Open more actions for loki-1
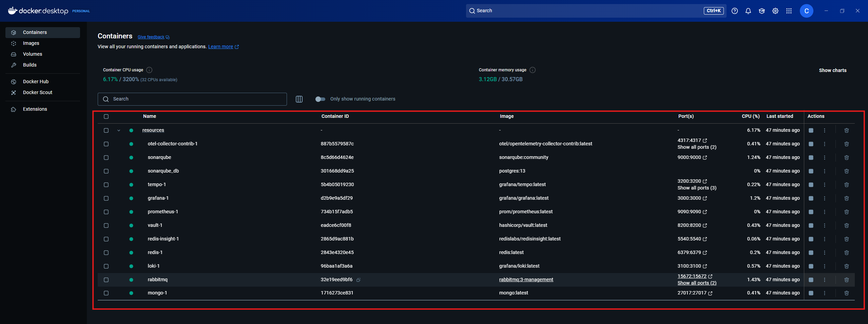 (x=825, y=266)
